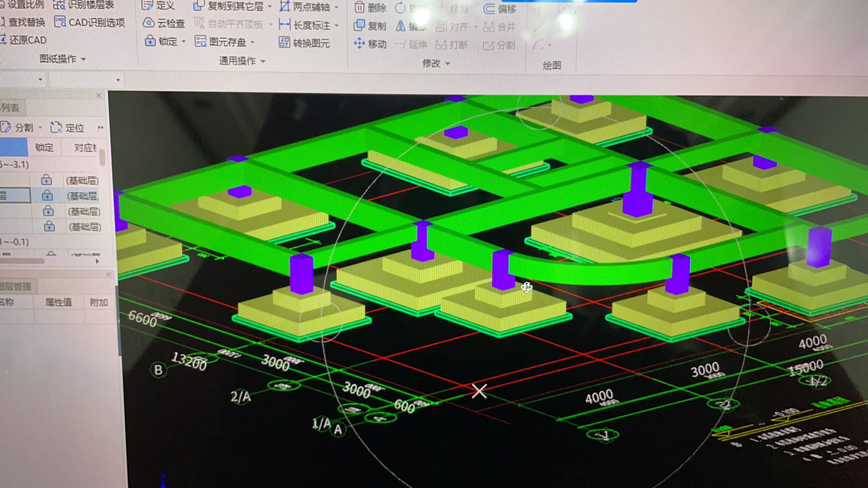
Task: Open 查找替换 (find and replace)
Action: (x=23, y=23)
